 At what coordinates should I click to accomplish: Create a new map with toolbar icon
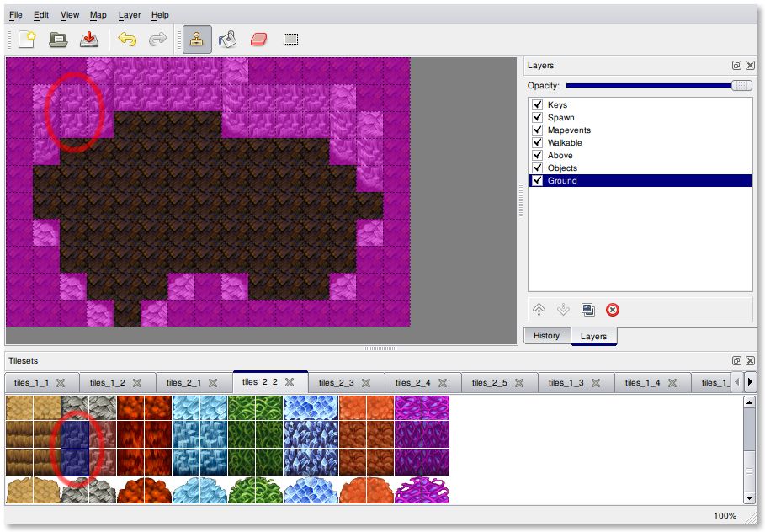click(27, 39)
